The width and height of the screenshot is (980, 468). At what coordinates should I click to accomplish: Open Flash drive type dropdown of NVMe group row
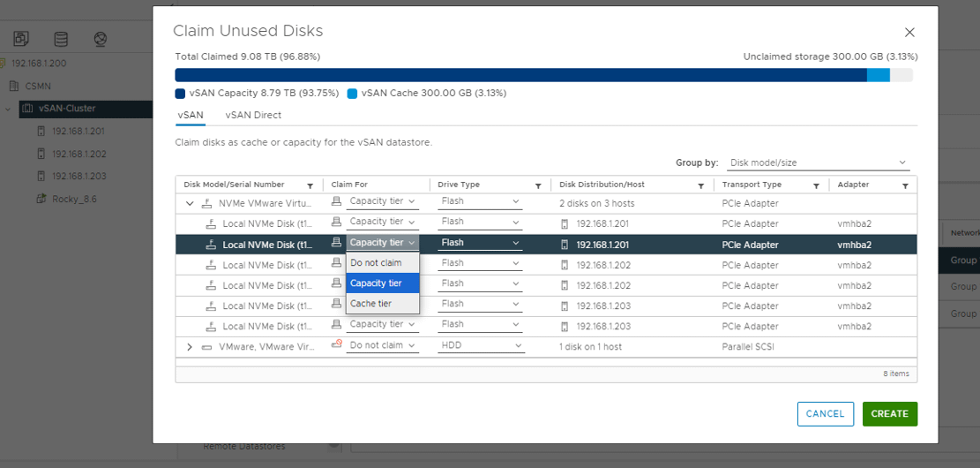481,201
